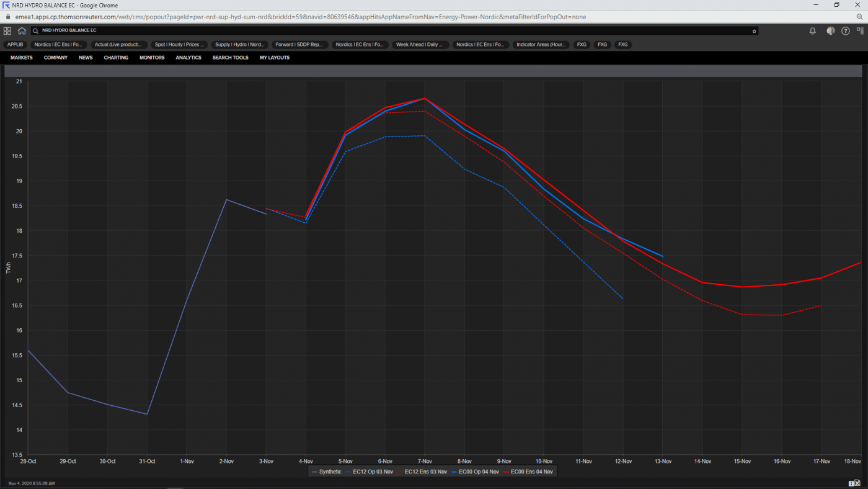The image size is (868, 489).
Task: Toggle the EC12 Ens 03 Nov legend series
Action: [x=423, y=472]
